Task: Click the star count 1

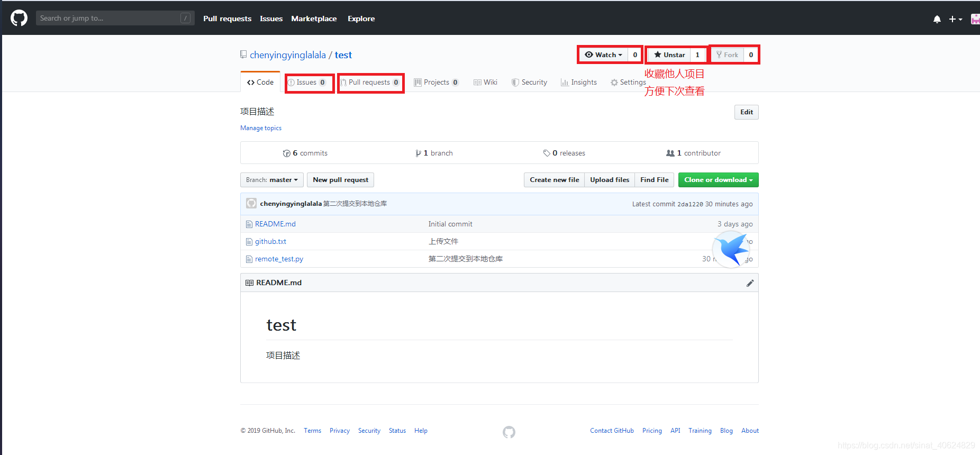Action: coord(697,54)
